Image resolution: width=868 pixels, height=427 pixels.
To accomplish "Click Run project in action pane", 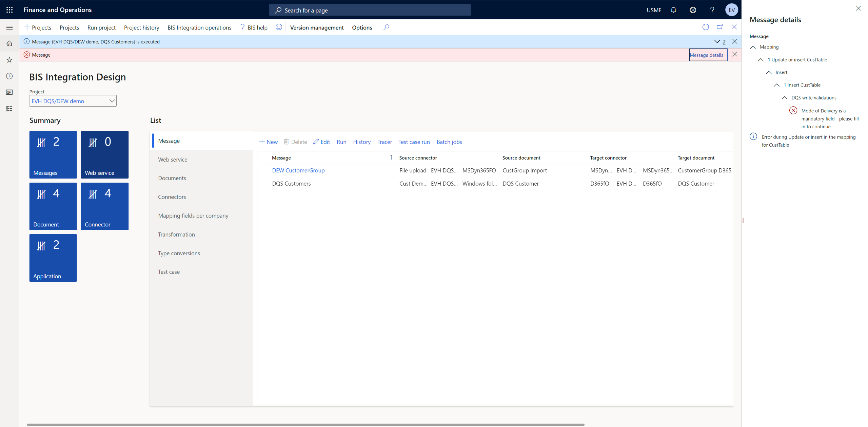I will (x=101, y=27).
